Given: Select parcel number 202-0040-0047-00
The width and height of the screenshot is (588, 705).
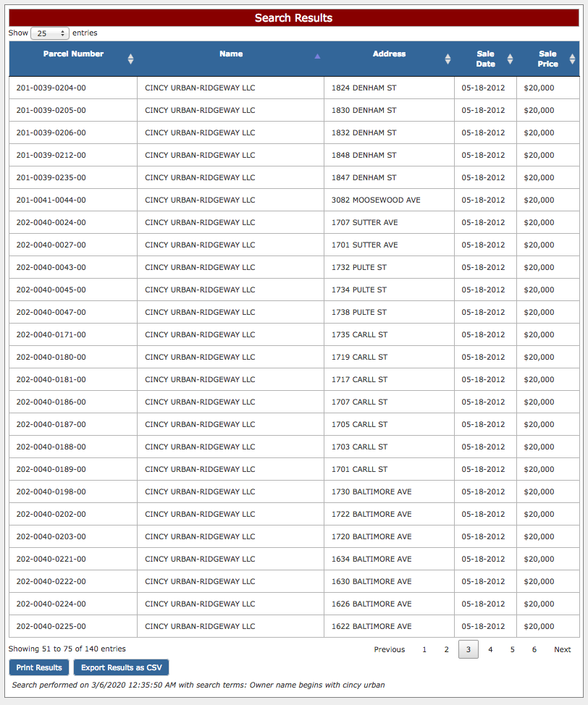Looking at the screenshot, I should (x=51, y=313).
